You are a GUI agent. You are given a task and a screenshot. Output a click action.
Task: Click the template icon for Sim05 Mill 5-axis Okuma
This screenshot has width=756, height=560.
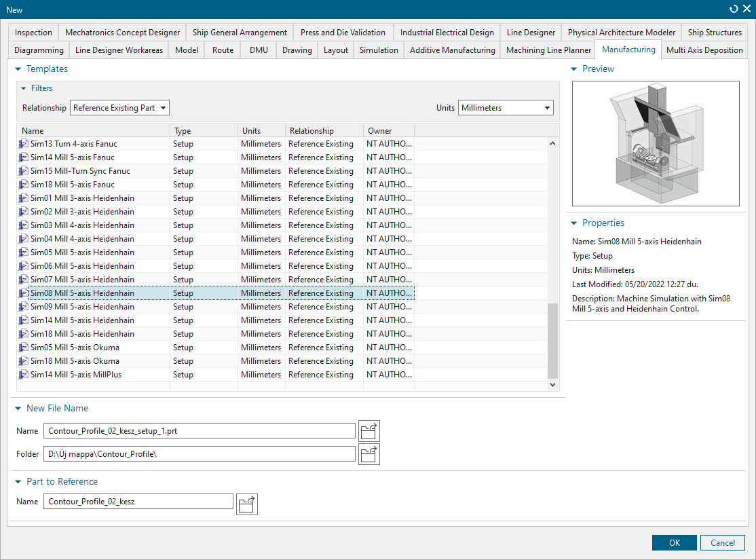(24, 348)
